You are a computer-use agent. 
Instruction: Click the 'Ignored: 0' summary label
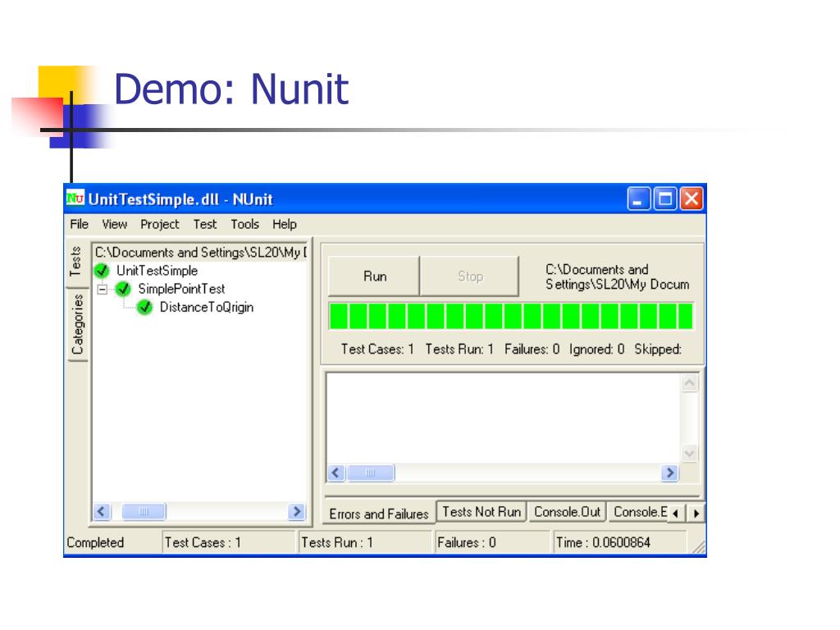(597, 349)
